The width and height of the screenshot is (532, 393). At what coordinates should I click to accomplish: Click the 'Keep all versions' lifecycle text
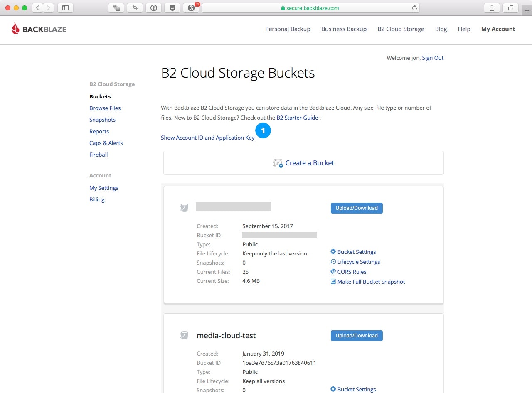(x=264, y=381)
